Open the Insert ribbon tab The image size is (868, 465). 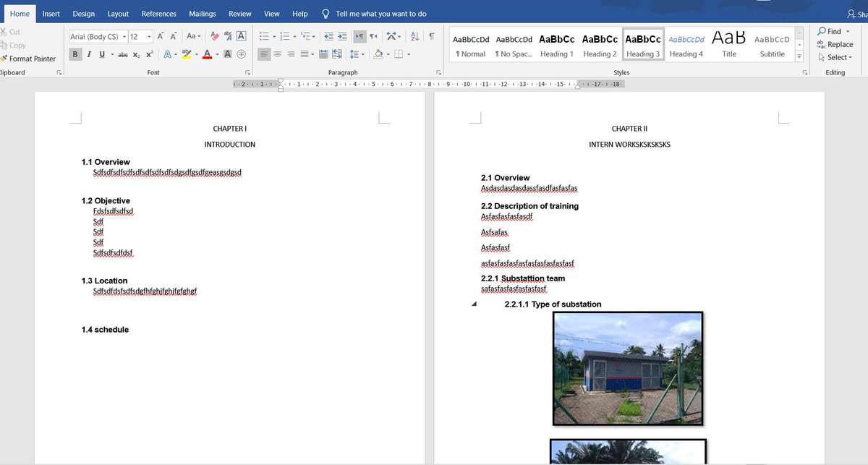tap(51, 14)
